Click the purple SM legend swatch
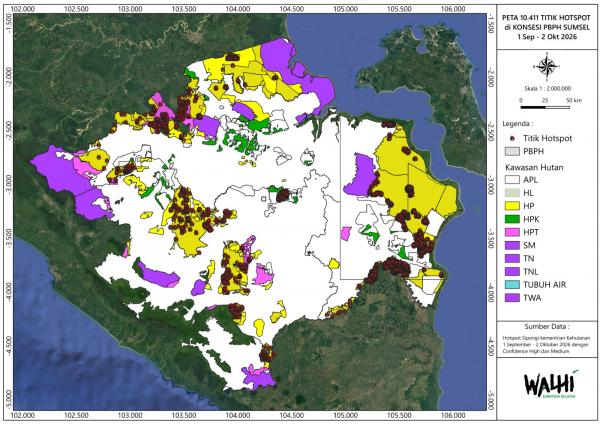This screenshot has height=424, width=600. click(x=512, y=245)
